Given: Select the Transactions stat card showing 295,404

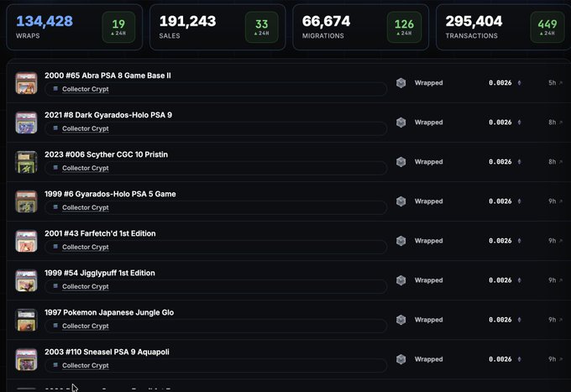Looking at the screenshot, I should [503, 27].
